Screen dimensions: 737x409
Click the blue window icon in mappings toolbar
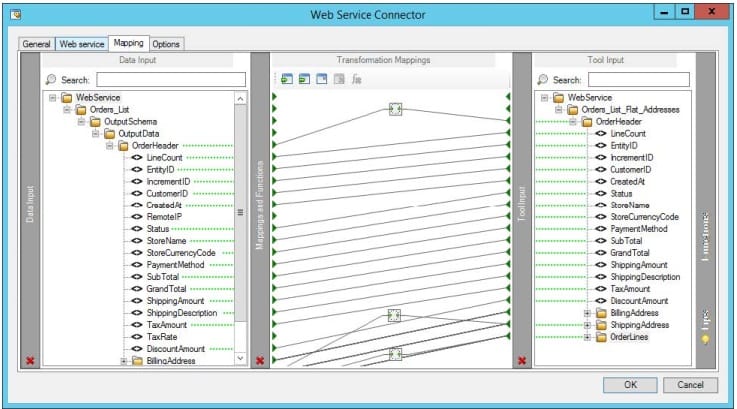pyautogui.click(x=321, y=79)
